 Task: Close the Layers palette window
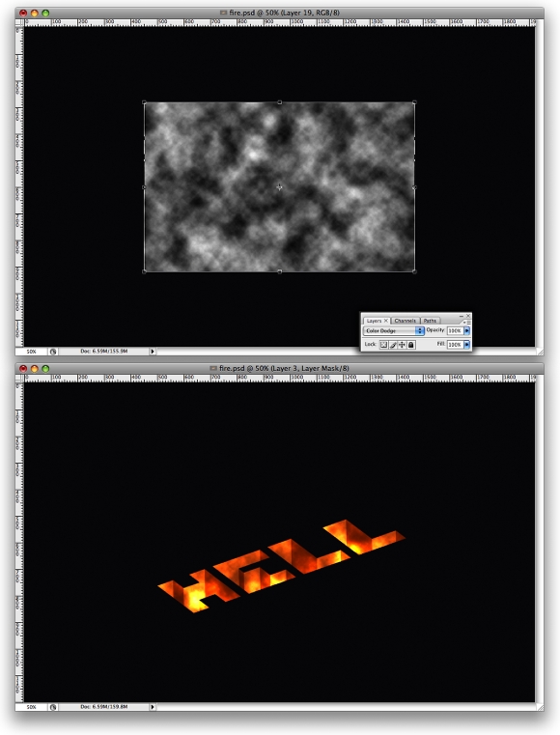click(467, 316)
